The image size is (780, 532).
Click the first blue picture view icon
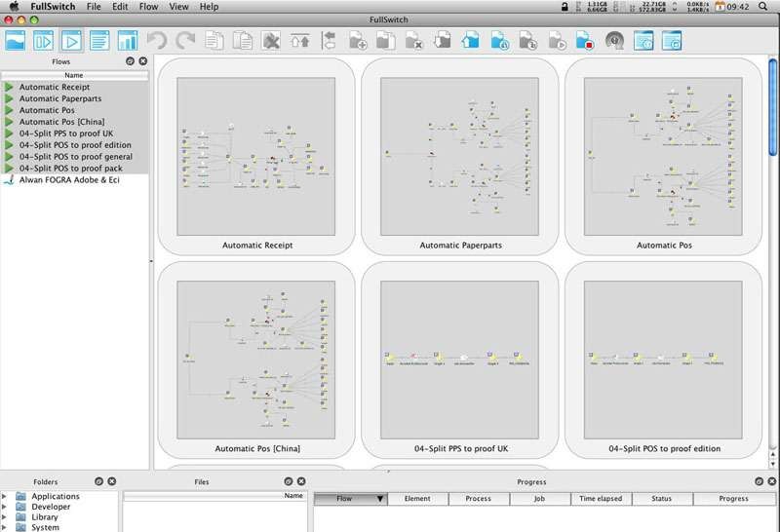click(x=16, y=41)
